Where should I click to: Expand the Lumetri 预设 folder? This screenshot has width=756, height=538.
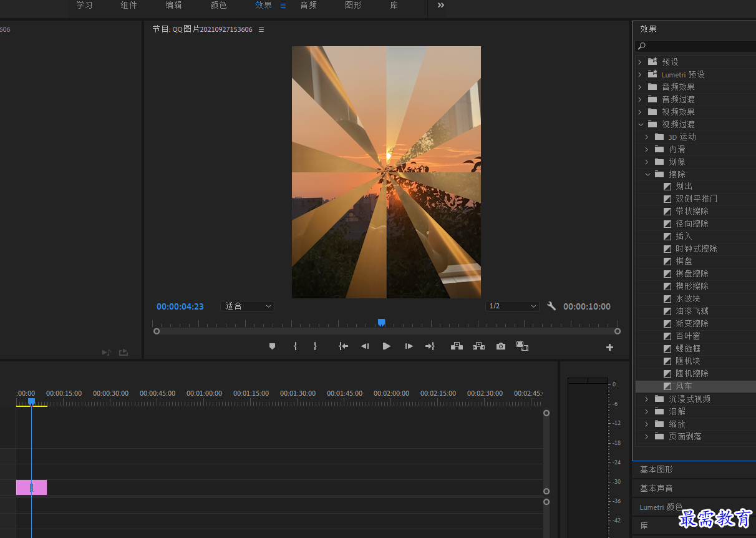click(639, 74)
